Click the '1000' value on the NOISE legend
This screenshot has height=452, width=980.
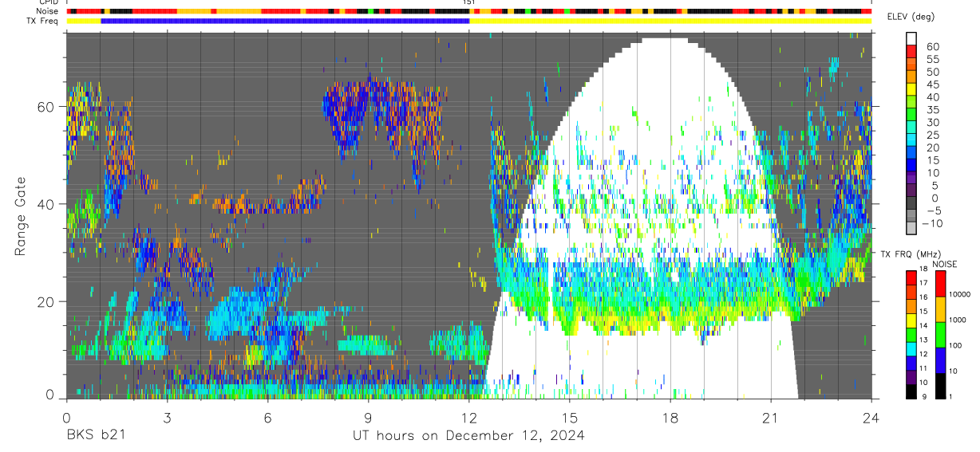(x=958, y=320)
